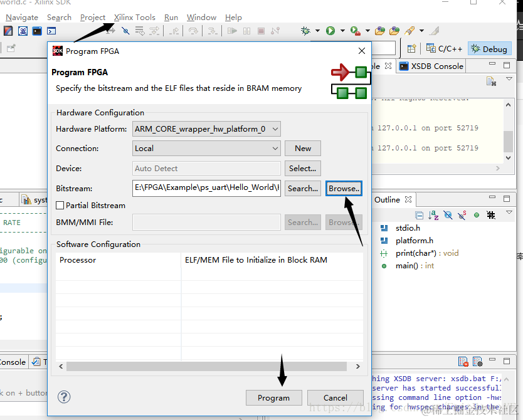Click the Processor column header
The height and width of the screenshot is (420, 523).
119,260
